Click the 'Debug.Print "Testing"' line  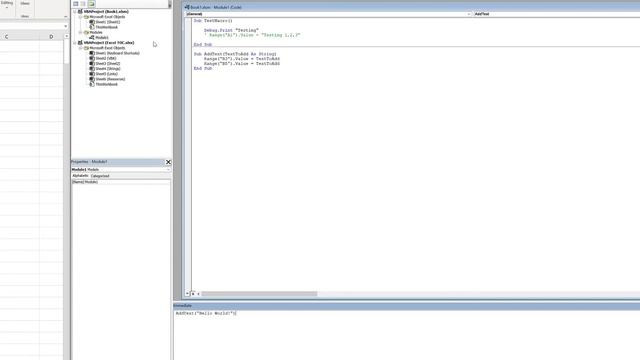[231, 30]
